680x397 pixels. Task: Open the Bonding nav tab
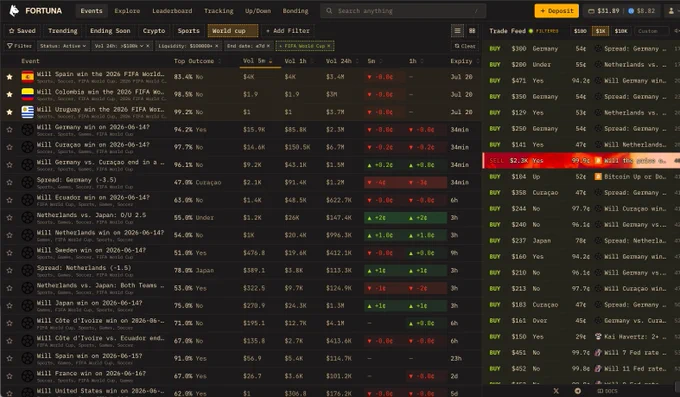295,11
